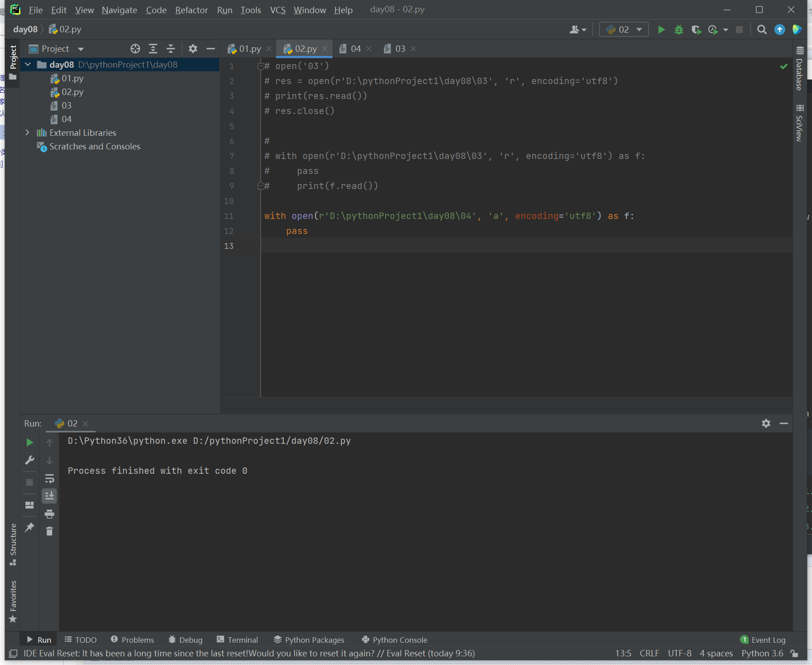The image size is (812, 665).
Task: Select file 04 in the project tree
Action: tap(66, 119)
